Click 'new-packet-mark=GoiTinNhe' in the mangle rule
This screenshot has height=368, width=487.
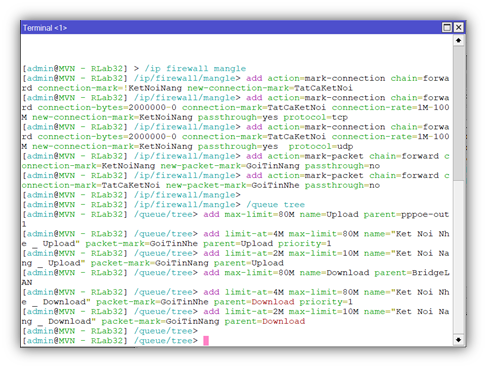pos(233,185)
